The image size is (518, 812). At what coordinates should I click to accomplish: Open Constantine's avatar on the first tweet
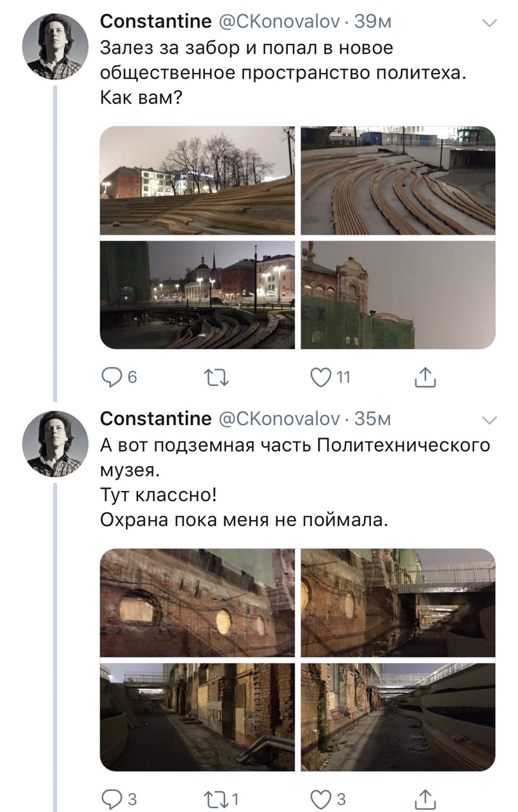point(55,46)
